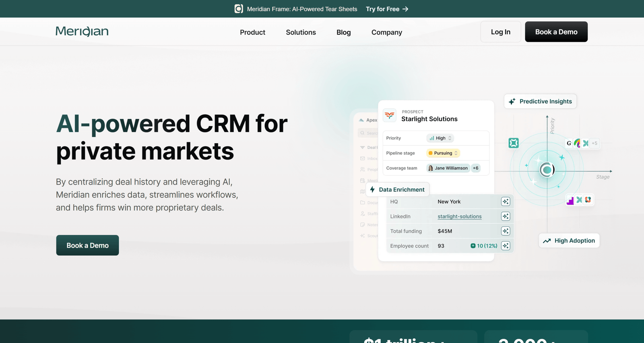Click the sparkle icon beside Total funding
This screenshot has width=644, height=343.
[506, 231]
